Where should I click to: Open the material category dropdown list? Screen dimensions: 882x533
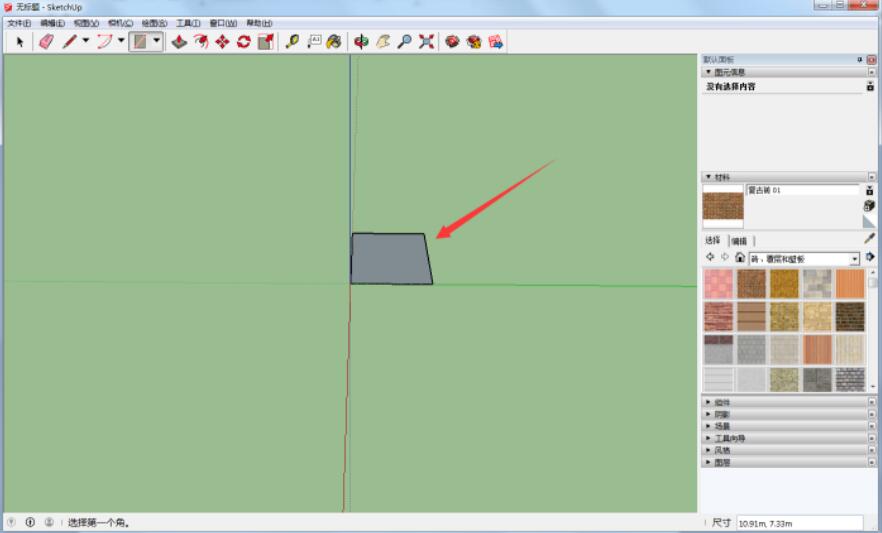(x=855, y=258)
